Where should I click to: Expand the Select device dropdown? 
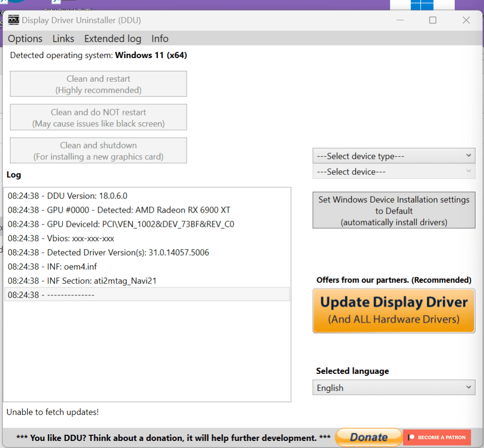coord(394,172)
